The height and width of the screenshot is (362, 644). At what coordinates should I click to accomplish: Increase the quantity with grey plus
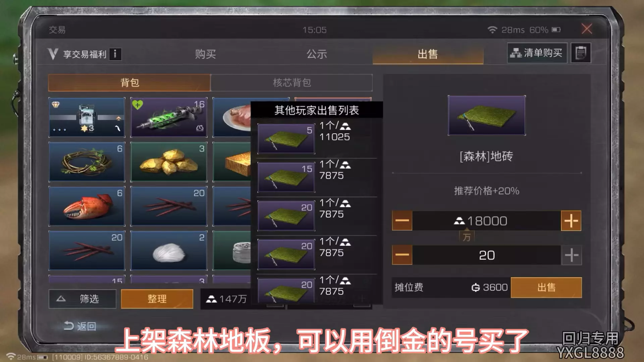click(x=571, y=255)
